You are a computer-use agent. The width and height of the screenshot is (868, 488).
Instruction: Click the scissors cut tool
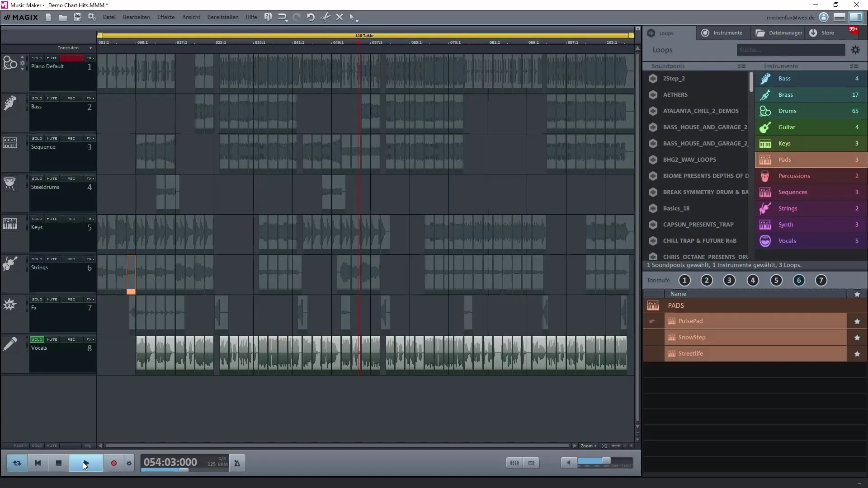325,17
